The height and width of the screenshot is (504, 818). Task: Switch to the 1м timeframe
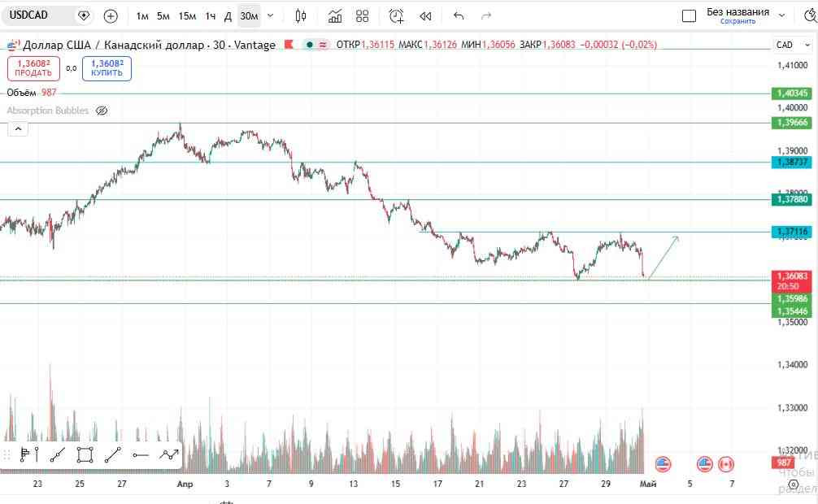(x=142, y=16)
